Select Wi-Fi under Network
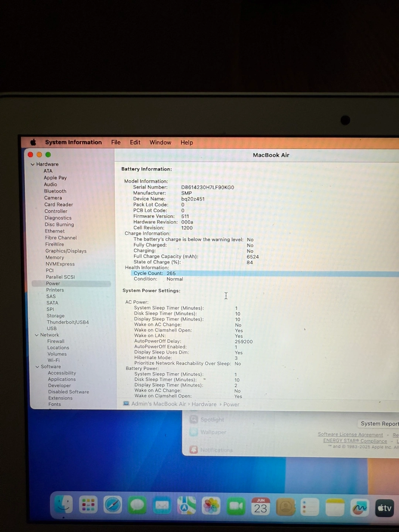The width and height of the screenshot is (399, 532). (54, 360)
